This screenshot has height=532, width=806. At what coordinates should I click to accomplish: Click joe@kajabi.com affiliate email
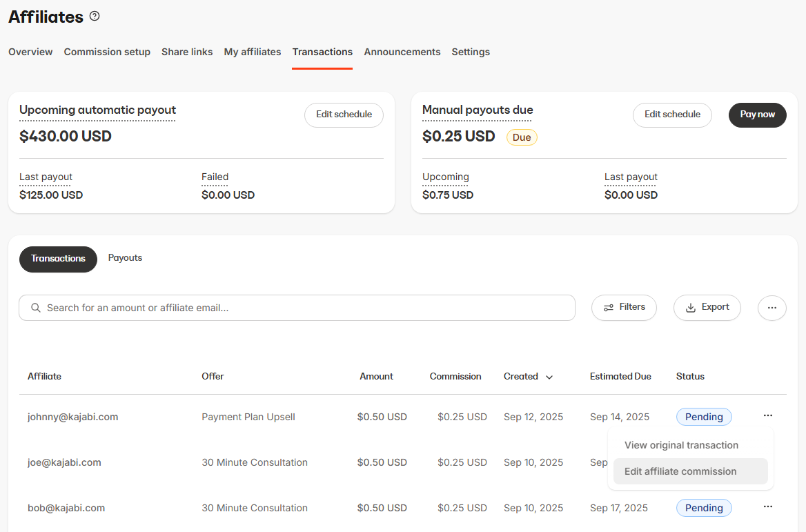coord(64,462)
